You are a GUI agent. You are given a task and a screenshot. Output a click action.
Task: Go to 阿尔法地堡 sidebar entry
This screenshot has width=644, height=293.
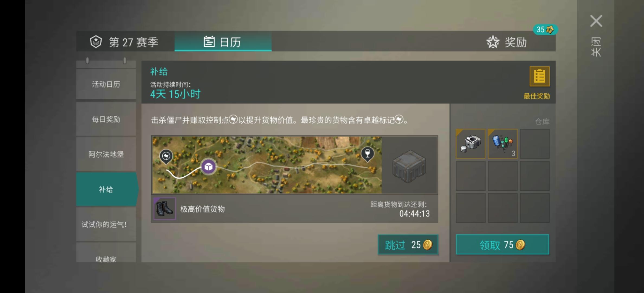tap(106, 154)
